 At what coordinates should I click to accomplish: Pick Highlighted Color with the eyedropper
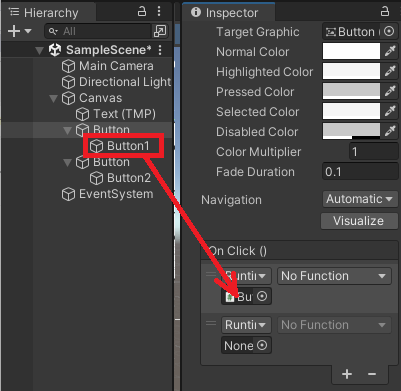pyautogui.click(x=390, y=71)
